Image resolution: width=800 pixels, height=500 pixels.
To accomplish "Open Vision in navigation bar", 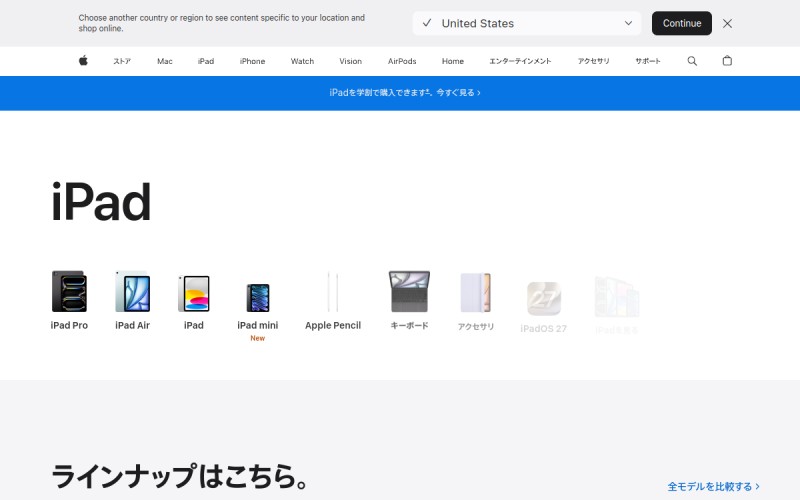I will pos(351,61).
